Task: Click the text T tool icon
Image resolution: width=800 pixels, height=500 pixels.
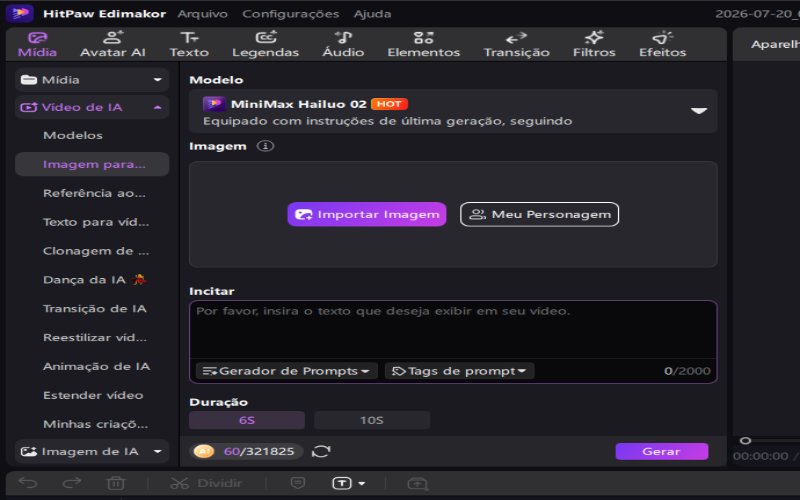Action: pos(342,483)
